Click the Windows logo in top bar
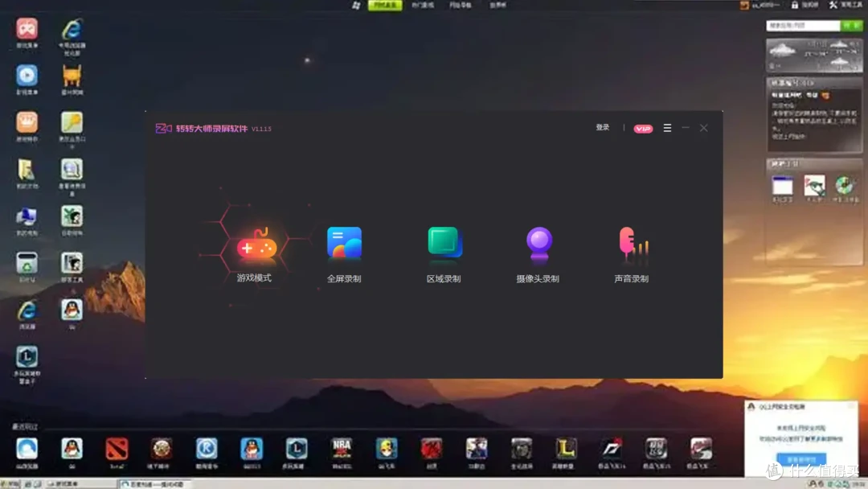 click(x=356, y=5)
